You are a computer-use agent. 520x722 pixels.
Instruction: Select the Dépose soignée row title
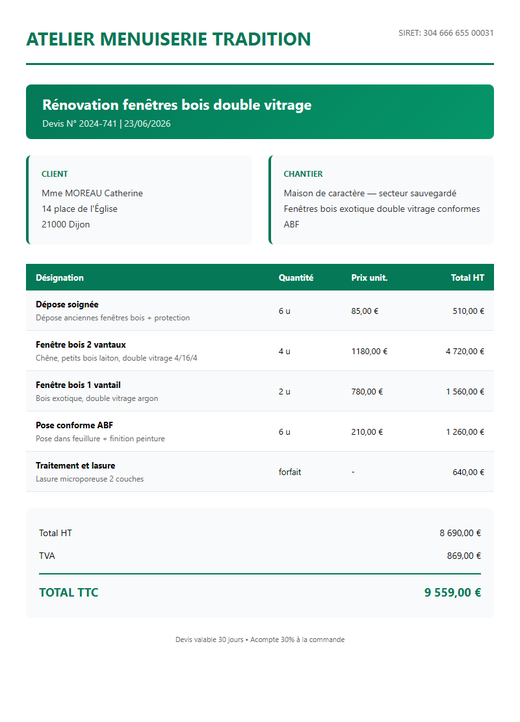(x=67, y=304)
